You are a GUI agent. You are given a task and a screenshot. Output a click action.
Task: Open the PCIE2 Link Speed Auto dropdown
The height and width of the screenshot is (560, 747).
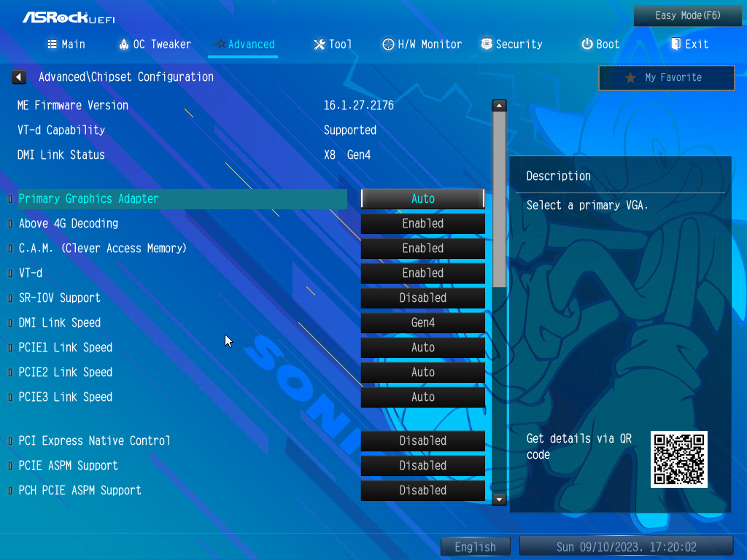tap(422, 372)
